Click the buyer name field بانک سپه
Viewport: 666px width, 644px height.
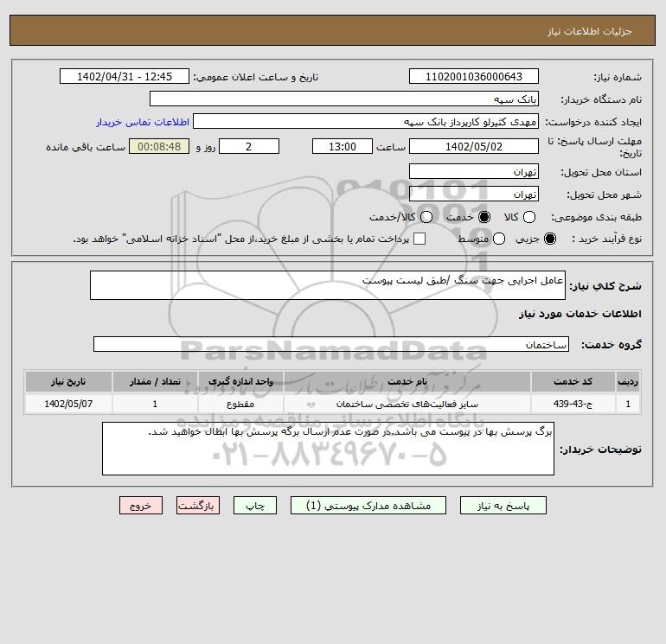click(344, 99)
